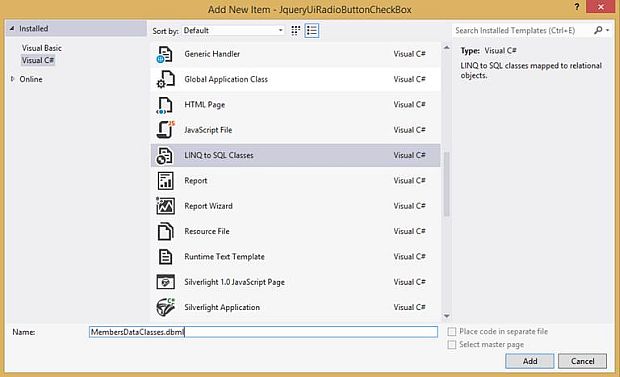Select the 'Generic Handler' template name
This screenshot has width=620, height=377.
(x=212, y=54)
